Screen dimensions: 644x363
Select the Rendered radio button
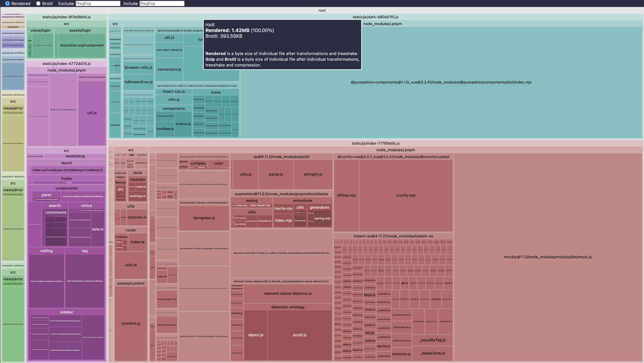click(7, 3)
